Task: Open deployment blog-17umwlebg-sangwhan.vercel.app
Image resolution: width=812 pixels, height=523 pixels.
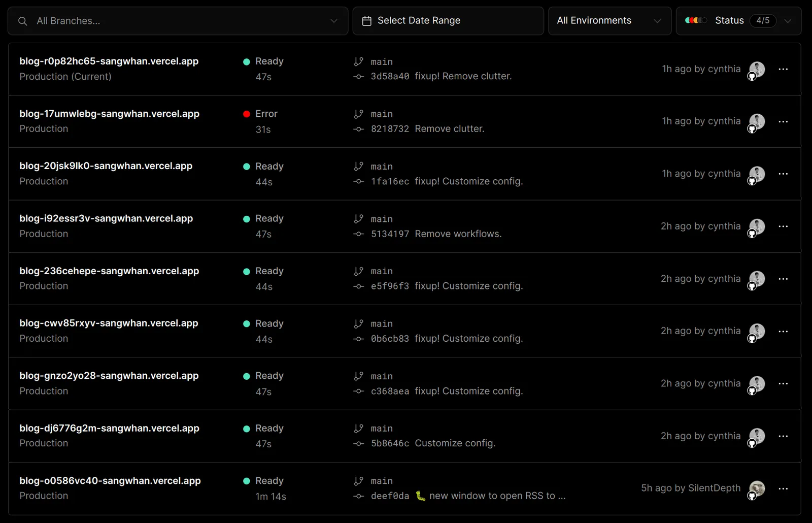Action: click(110, 114)
